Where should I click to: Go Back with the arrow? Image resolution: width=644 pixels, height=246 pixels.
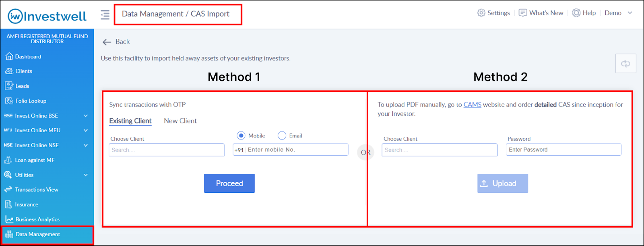pos(107,42)
